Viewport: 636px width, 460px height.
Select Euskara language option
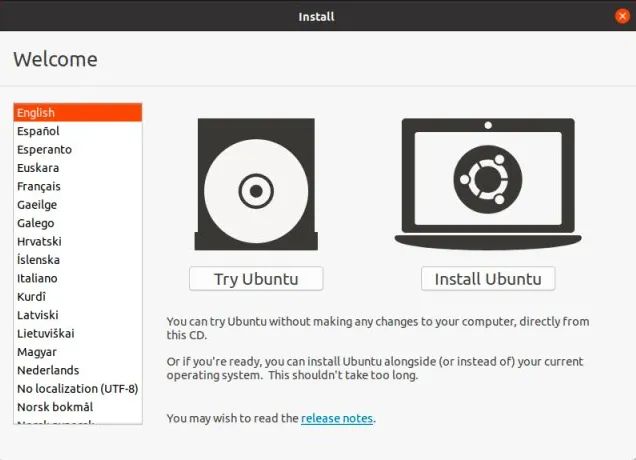click(x=78, y=168)
